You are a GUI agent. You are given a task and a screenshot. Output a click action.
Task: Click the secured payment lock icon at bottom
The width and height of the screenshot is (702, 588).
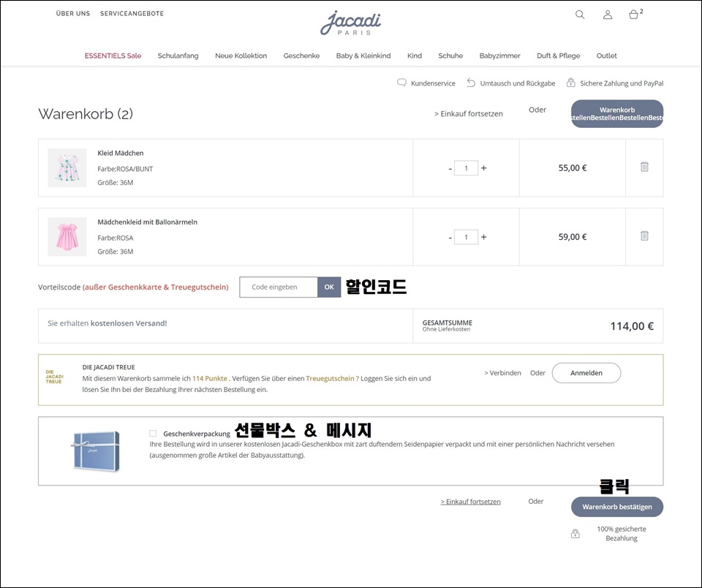tap(575, 533)
